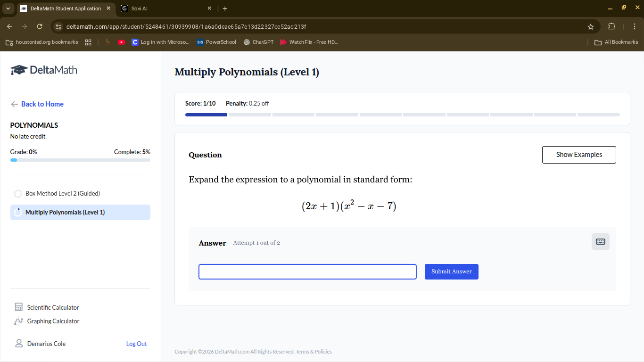Click the Score: 1/10 text
644x362 pixels.
pyautogui.click(x=200, y=103)
